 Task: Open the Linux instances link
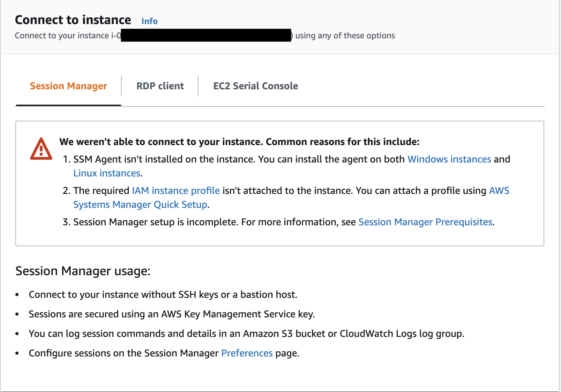pos(107,173)
